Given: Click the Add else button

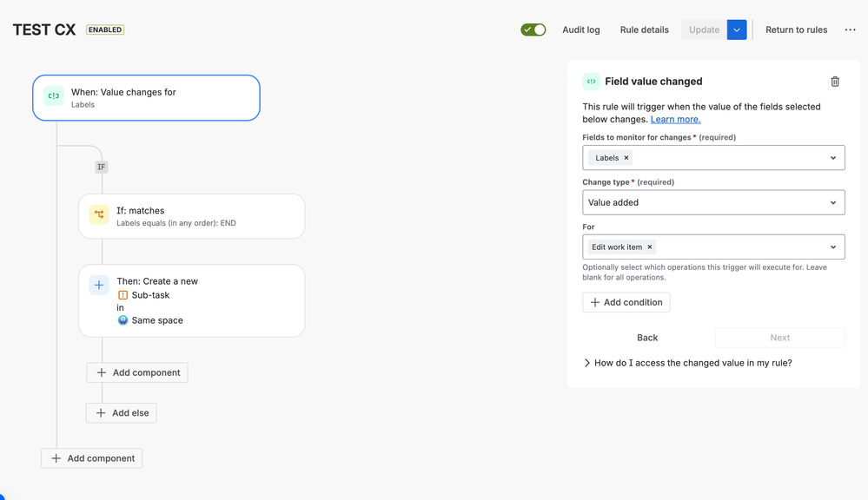Looking at the screenshot, I should [122, 413].
